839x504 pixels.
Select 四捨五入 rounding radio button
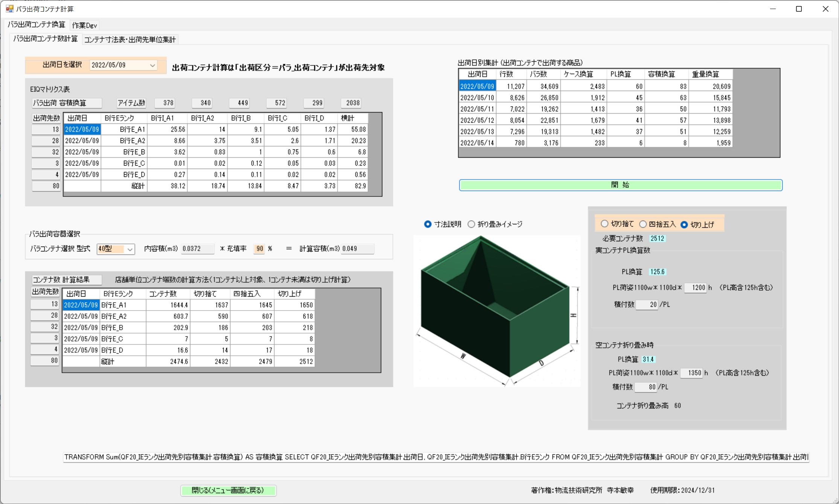(643, 224)
